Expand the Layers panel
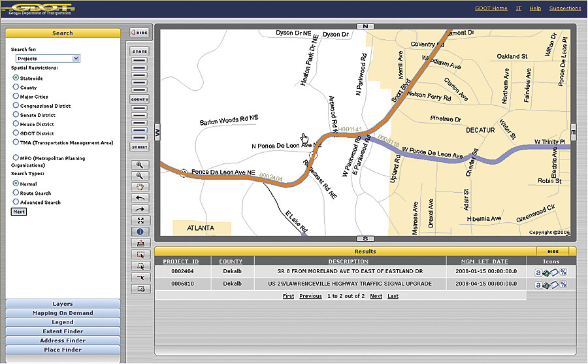The width and height of the screenshot is (588, 364). [63, 304]
